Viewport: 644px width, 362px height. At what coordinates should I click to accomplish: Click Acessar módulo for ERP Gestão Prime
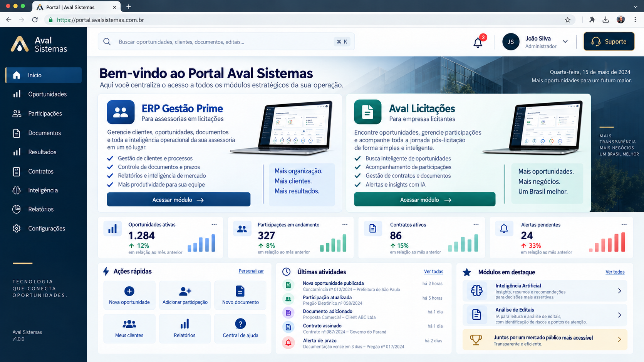tap(179, 200)
